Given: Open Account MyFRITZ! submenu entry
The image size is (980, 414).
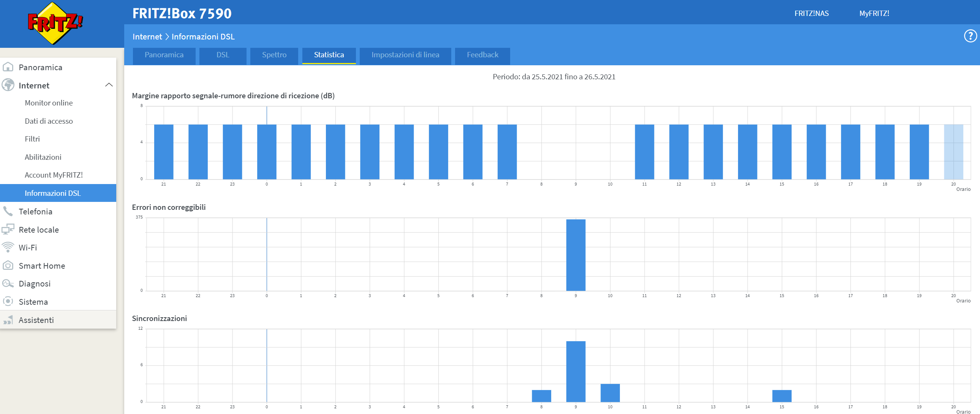Looking at the screenshot, I should 54,175.
